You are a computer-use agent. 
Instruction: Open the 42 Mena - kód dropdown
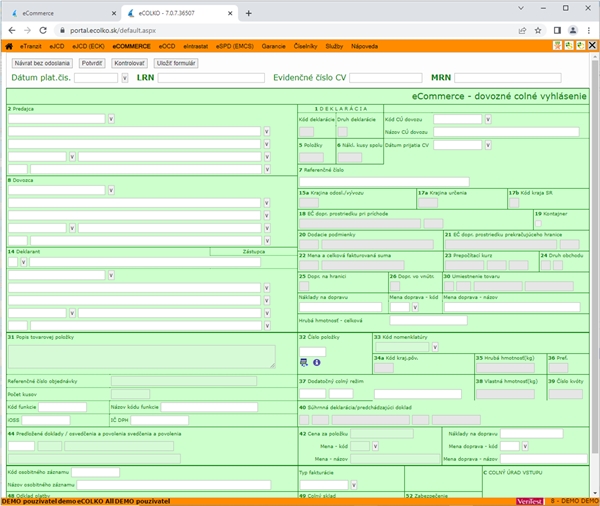coord(375,446)
